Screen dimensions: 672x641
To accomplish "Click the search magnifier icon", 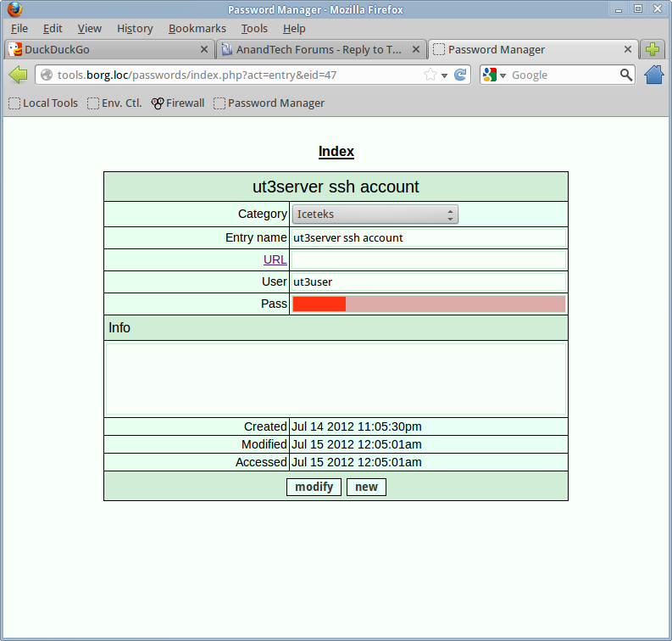I will [x=625, y=75].
